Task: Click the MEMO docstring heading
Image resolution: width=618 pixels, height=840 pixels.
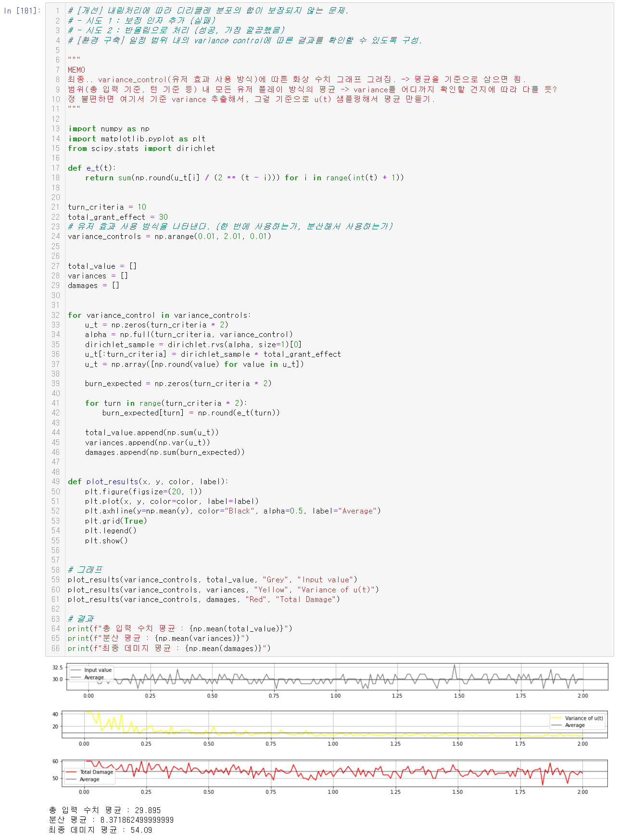Action: [x=76, y=70]
